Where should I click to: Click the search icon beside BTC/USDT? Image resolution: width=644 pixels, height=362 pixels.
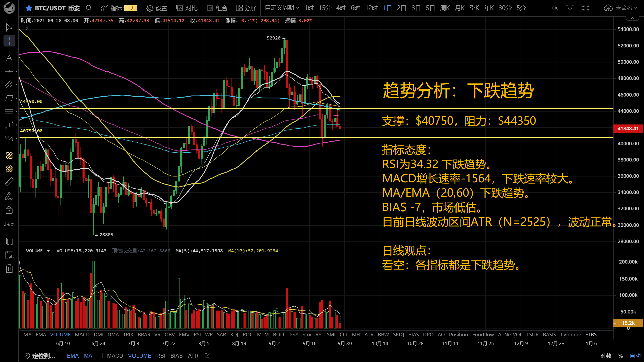tap(89, 8)
